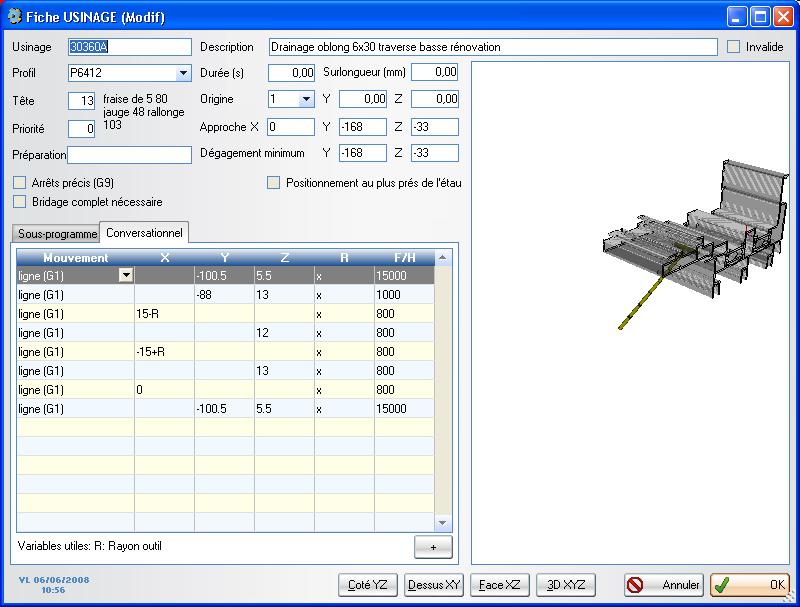Switch view to Face XZ
This screenshot has height=607, width=800.
499,585
